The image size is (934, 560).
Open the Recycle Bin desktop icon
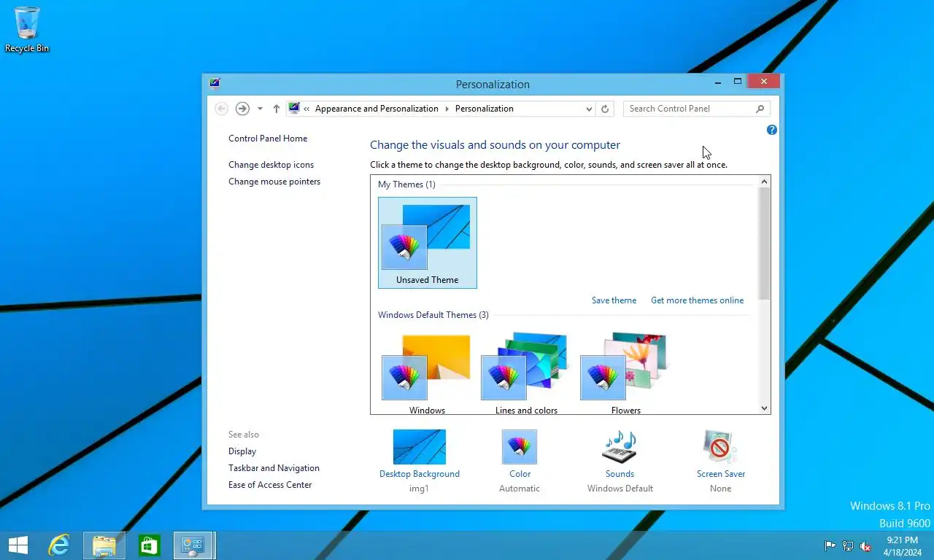coord(27,29)
